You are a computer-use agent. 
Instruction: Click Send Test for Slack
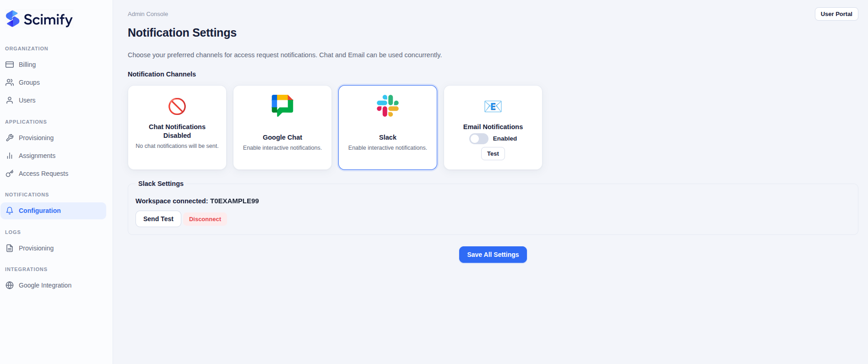(158, 219)
